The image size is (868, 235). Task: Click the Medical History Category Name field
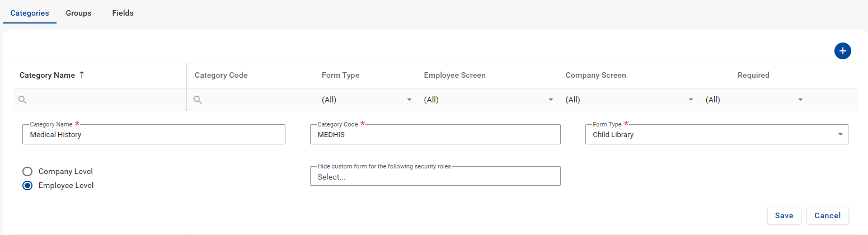153,134
